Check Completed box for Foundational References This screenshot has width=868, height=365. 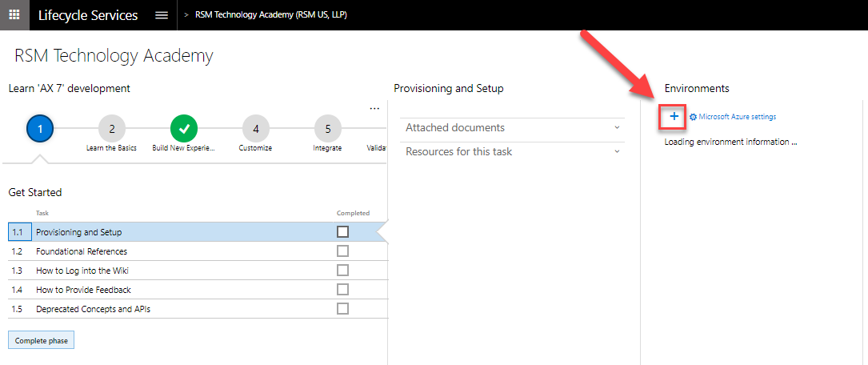[x=342, y=251]
